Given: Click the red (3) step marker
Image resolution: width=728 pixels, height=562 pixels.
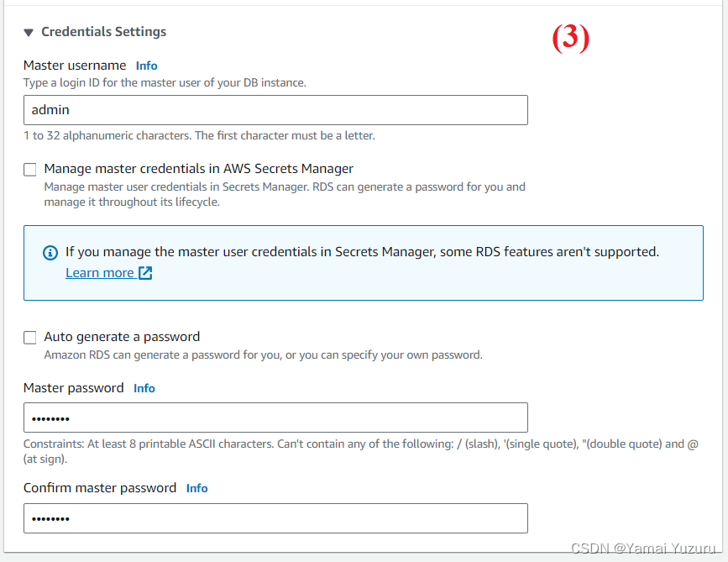Looking at the screenshot, I should (571, 37).
